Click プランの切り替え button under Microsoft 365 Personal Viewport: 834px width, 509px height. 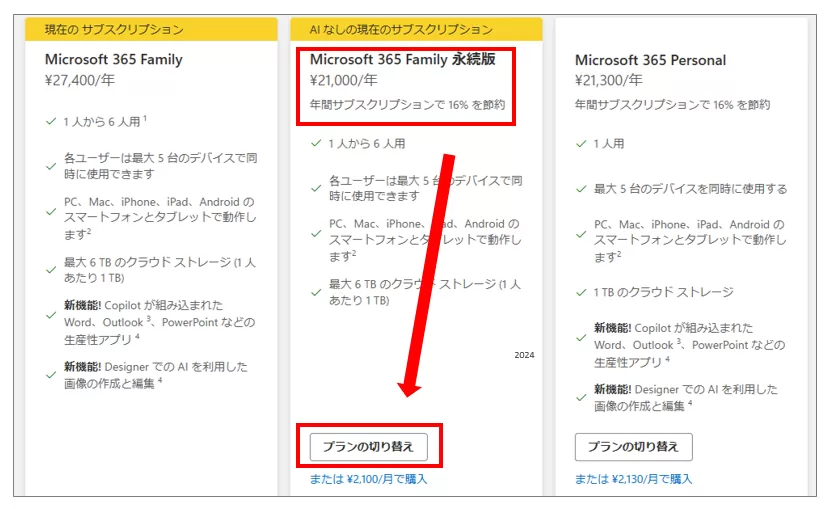pyautogui.click(x=633, y=446)
